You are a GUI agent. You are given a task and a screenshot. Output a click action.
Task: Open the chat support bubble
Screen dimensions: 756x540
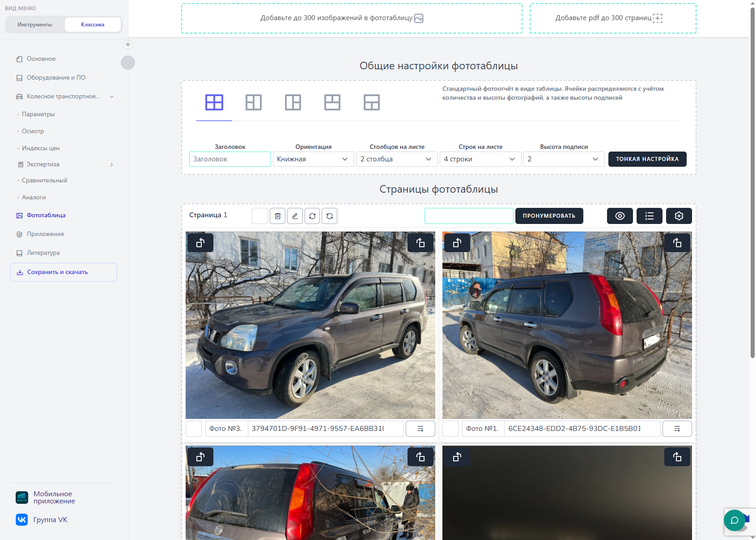point(735,520)
